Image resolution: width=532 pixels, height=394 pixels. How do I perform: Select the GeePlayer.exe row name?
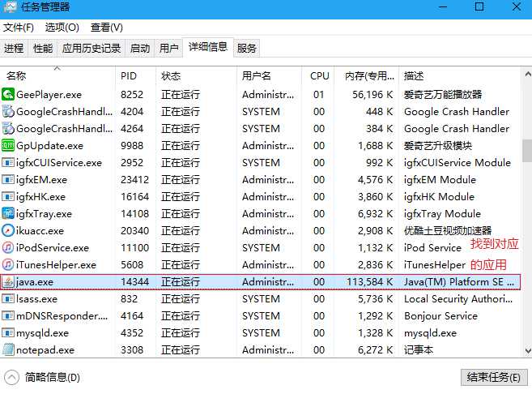point(49,95)
